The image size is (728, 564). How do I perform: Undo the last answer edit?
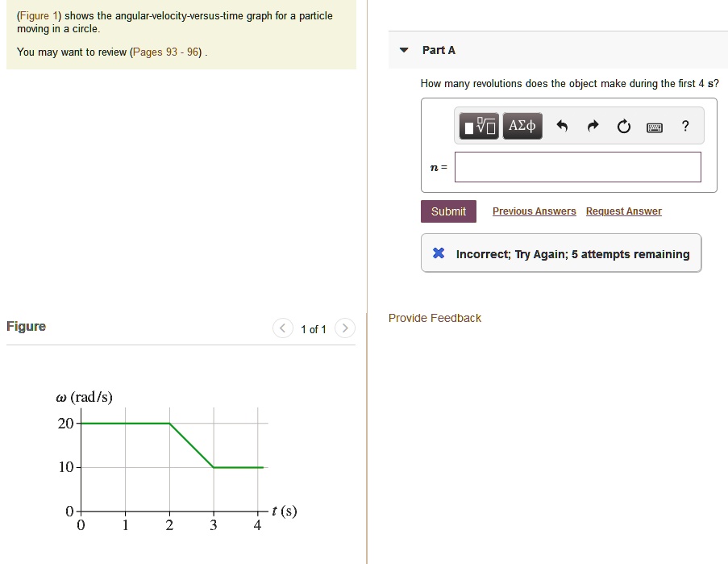[x=562, y=126]
